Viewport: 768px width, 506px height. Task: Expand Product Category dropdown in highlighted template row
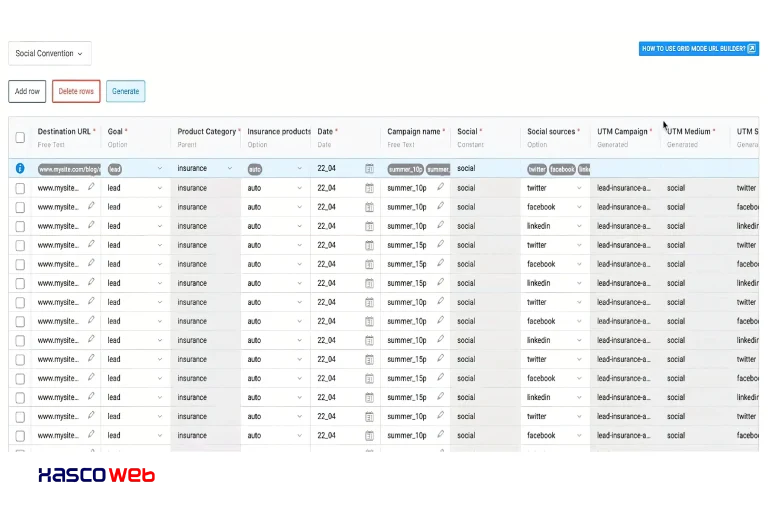coord(230,169)
